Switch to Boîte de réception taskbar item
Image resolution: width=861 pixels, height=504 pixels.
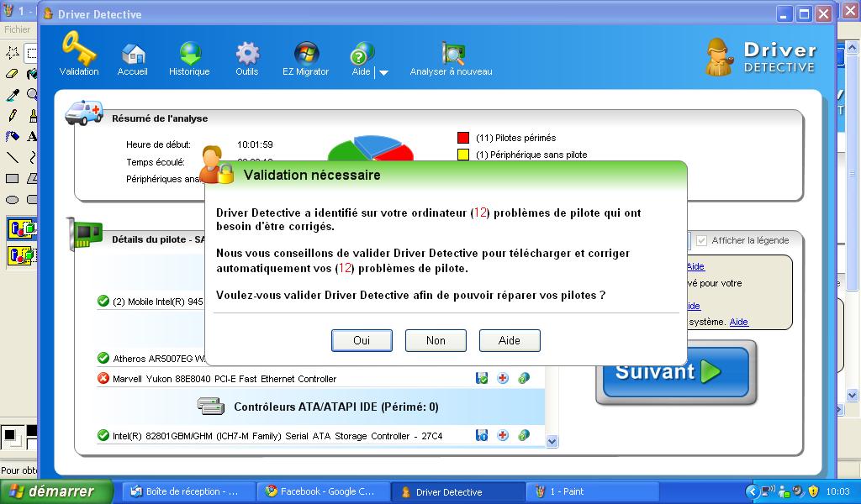coord(188,491)
